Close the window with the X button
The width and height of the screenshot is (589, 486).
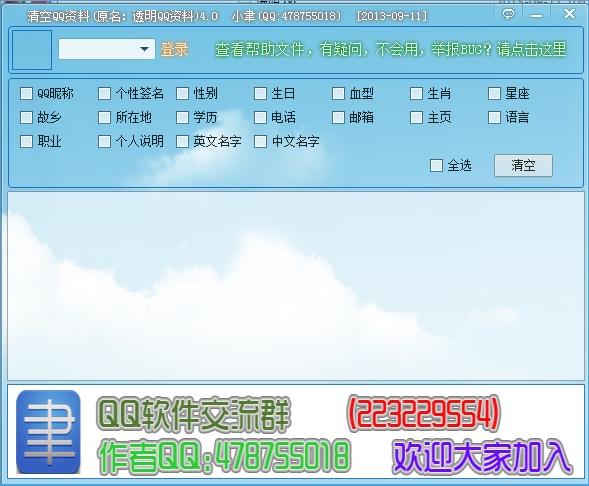(x=569, y=14)
